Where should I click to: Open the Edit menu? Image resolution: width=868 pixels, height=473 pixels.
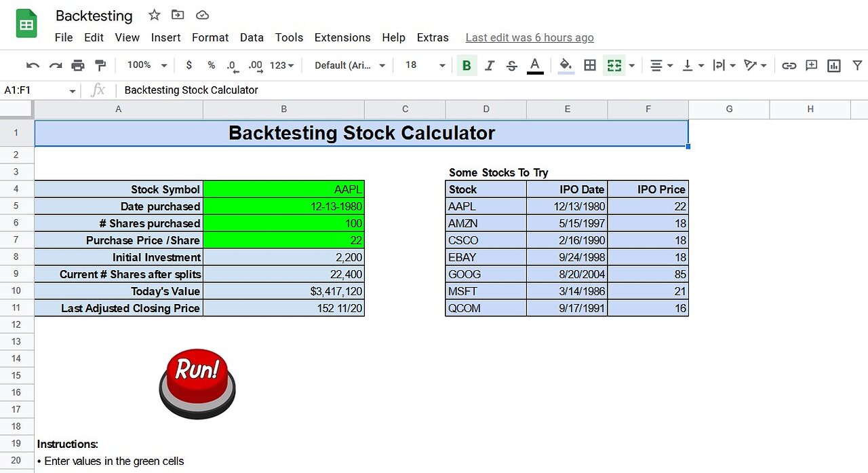tap(94, 37)
